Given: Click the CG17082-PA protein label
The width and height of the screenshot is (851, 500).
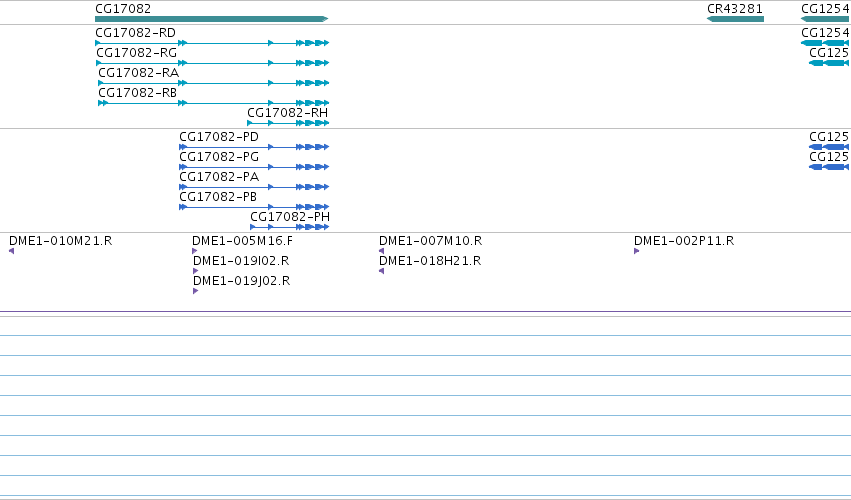Looking at the screenshot, I should pyautogui.click(x=219, y=177).
